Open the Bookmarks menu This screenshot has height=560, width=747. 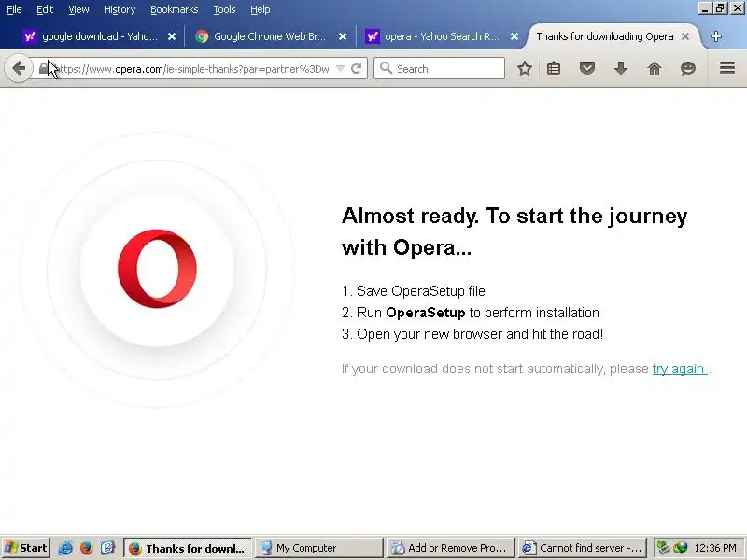click(174, 9)
